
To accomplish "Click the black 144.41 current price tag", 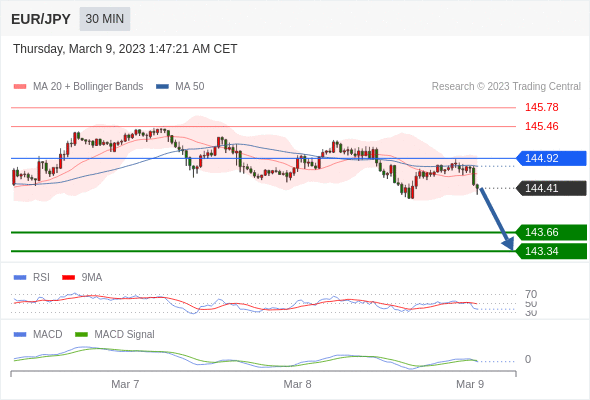I will click(551, 188).
